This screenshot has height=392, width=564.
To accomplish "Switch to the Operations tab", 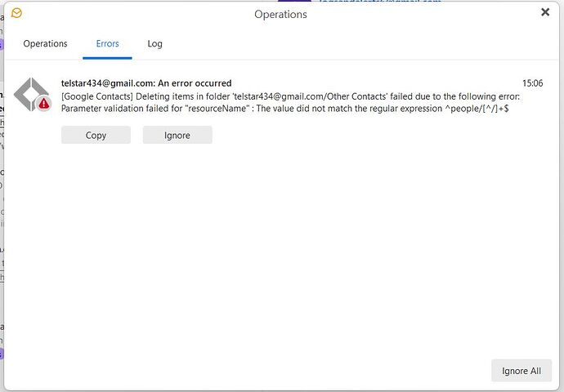I will pyautogui.click(x=45, y=44).
